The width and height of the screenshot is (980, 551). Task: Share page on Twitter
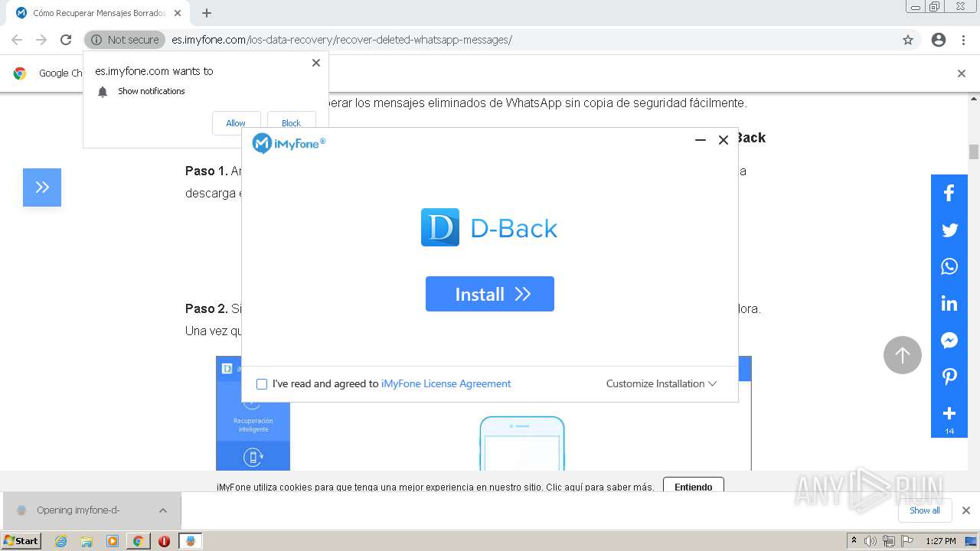(x=949, y=230)
